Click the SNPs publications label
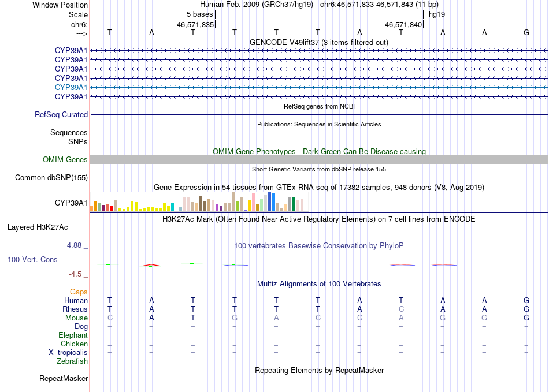This screenshot has height=392, width=549. 78,141
